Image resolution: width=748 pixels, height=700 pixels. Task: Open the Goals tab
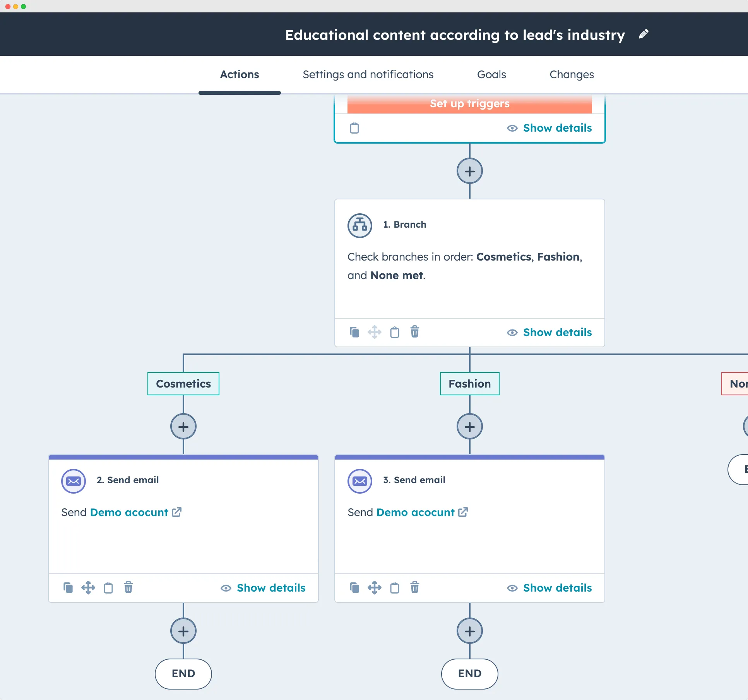(491, 74)
